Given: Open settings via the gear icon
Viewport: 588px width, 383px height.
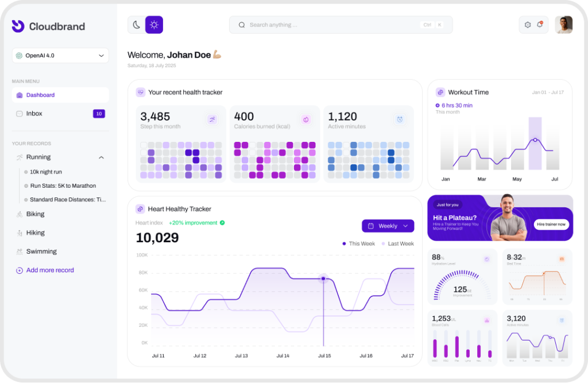Looking at the screenshot, I should click(x=528, y=25).
